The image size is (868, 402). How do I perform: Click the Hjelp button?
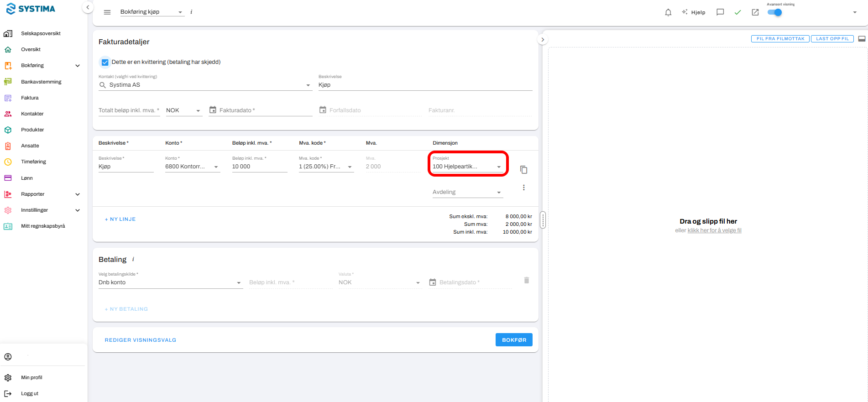pyautogui.click(x=693, y=12)
